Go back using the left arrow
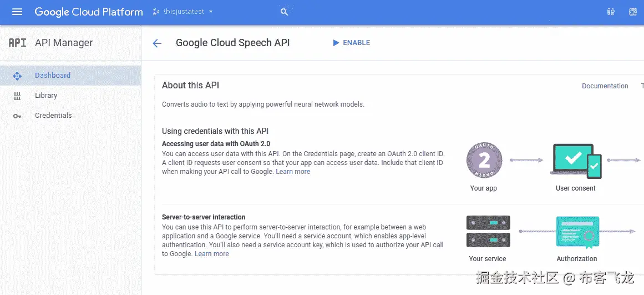 157,43
